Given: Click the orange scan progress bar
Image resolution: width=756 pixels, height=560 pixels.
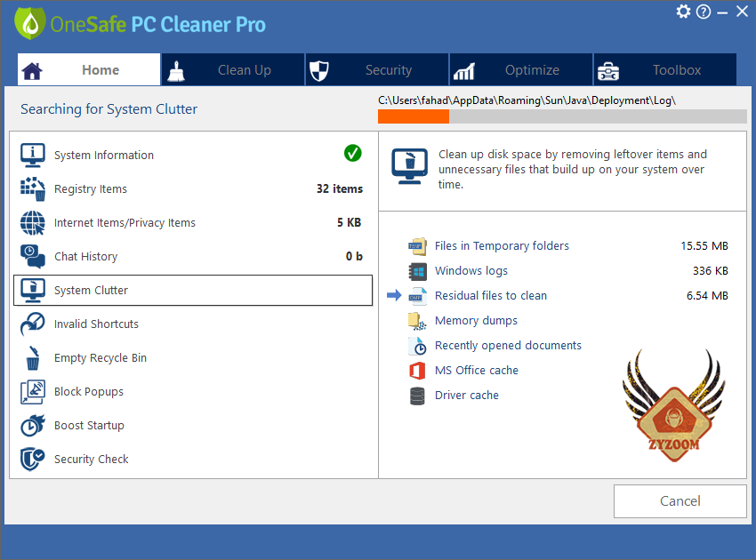Looking at the screenshot, I should tap(414, 116).
